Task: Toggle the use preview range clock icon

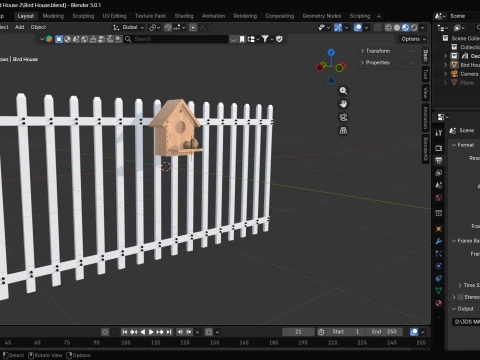Action: (321, 332)
